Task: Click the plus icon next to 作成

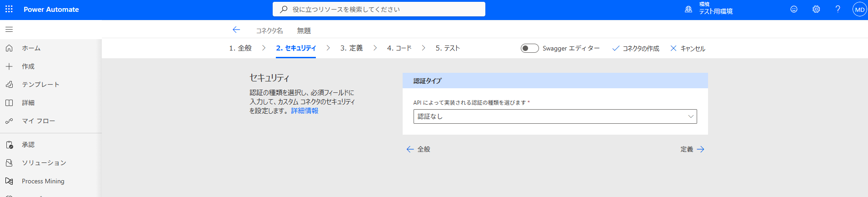Action: click(x=9, y=66)
